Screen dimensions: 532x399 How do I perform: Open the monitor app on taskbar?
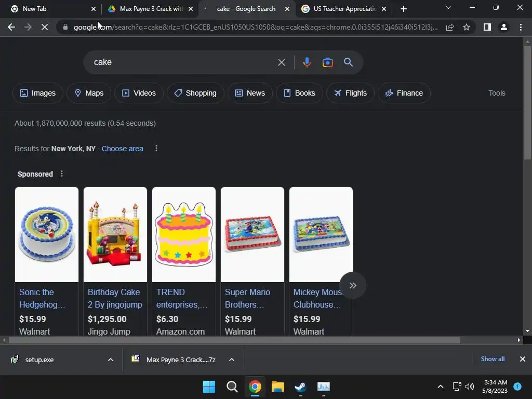(324, 387)
